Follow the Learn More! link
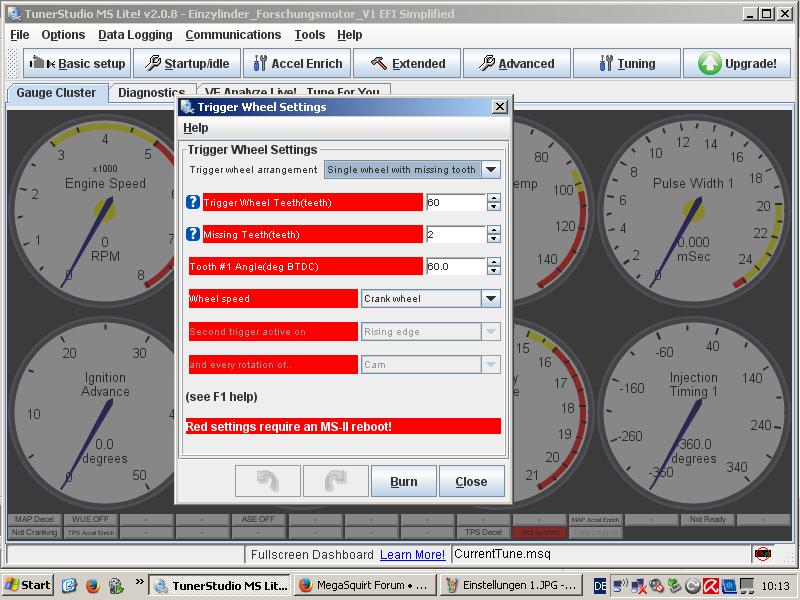800x600 pixels. click(412, 554)
